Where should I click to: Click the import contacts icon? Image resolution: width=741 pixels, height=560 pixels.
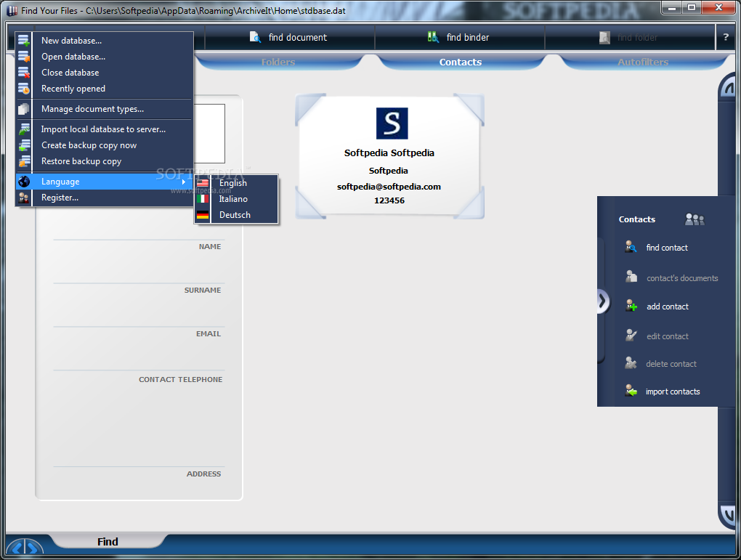[631, 390]
